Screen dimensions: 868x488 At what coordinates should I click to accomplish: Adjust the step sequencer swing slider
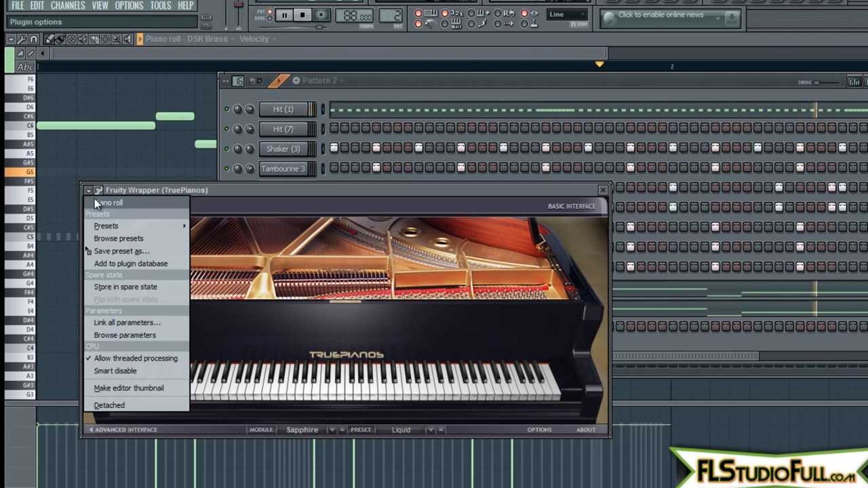pyautogui.click(x=827, y=82)
